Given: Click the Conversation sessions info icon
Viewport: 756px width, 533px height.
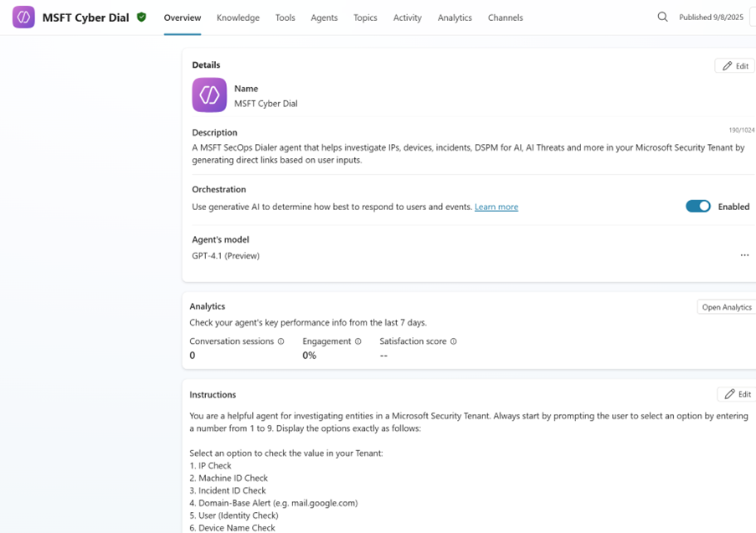Looking at the screenshot, I should [280, 341].
